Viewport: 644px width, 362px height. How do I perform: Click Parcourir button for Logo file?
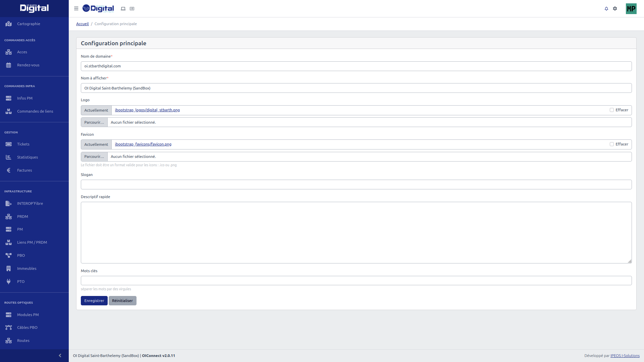pyautogui.click(x=94, y=122)
